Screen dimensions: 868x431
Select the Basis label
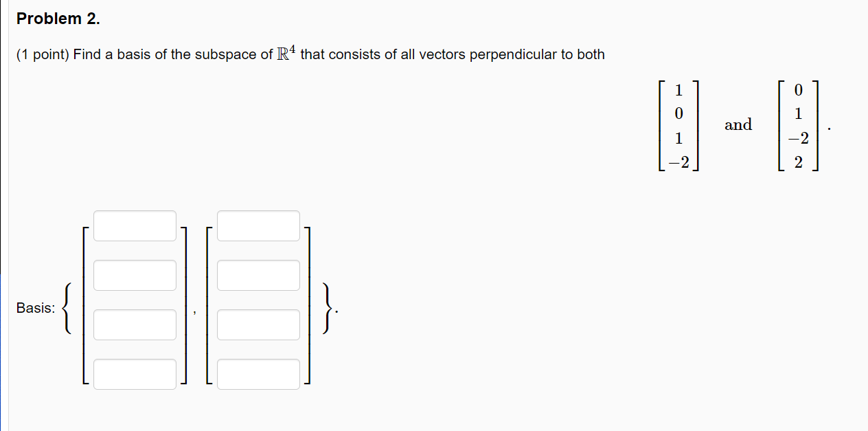[x=35, y=308]
